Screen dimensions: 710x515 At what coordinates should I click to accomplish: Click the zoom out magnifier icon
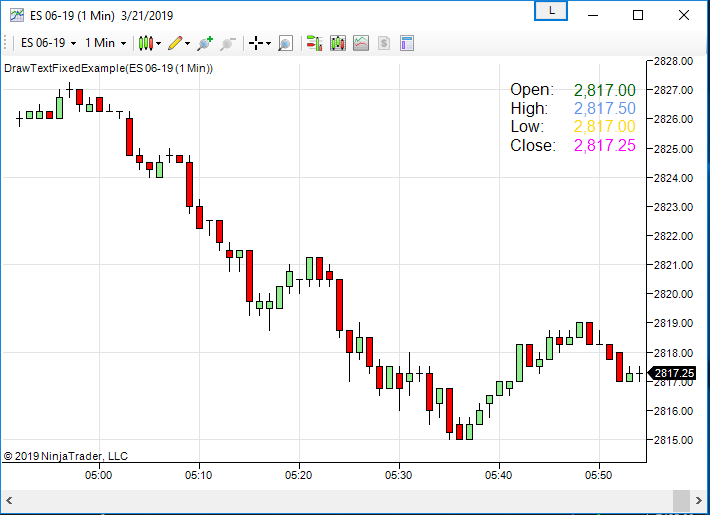(228, 43)
